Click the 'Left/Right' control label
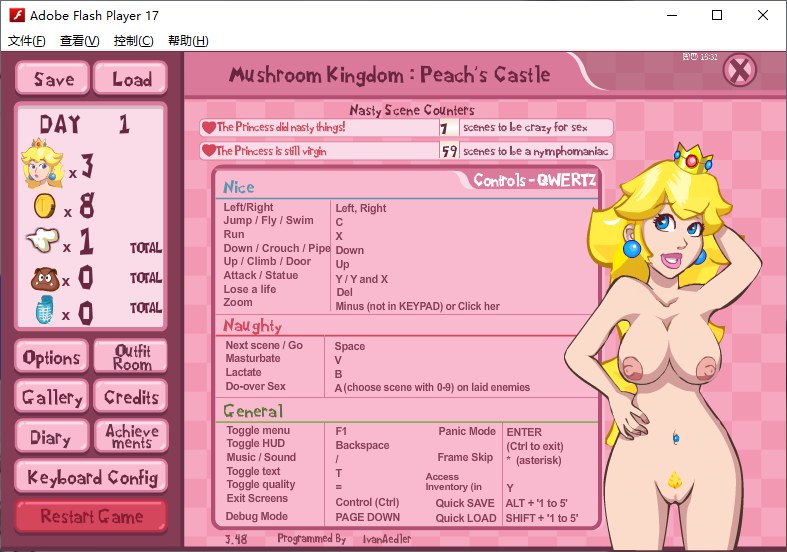787x552 pixels. (x=248, y=207)
